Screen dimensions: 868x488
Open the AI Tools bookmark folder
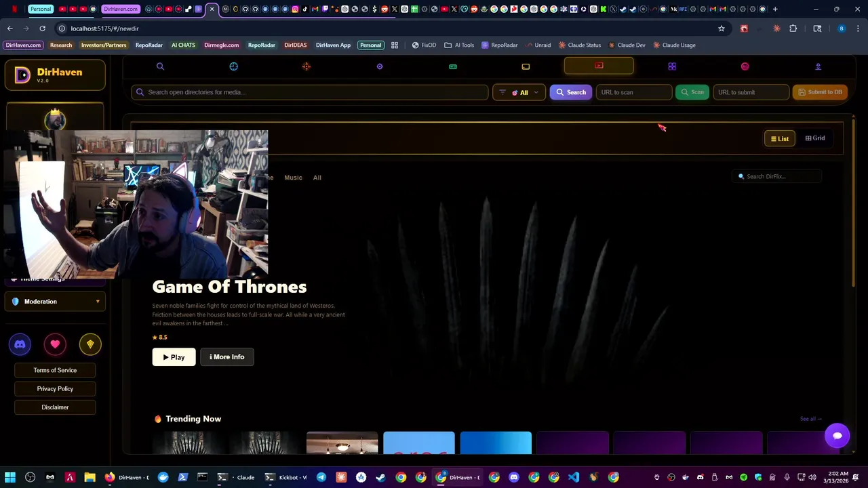tap(459, 45)
